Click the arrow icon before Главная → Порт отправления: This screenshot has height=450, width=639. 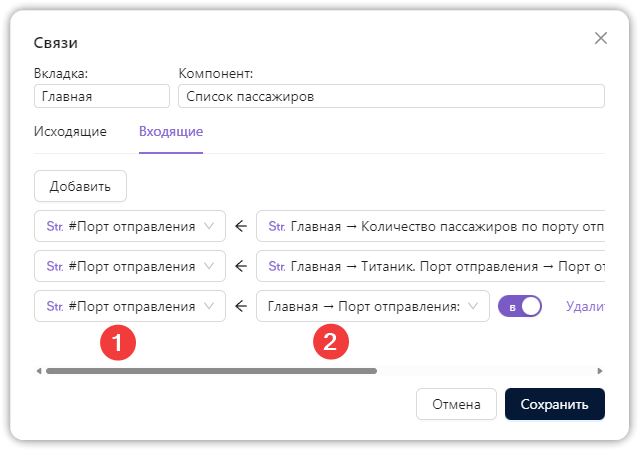pyautogui.click(x=241, y=306)
